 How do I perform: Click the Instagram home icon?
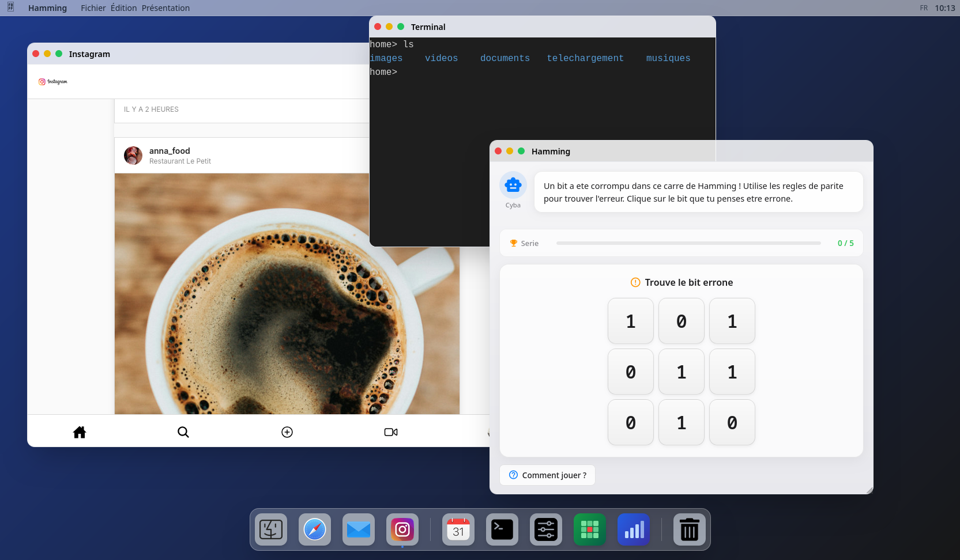(80, 432)
